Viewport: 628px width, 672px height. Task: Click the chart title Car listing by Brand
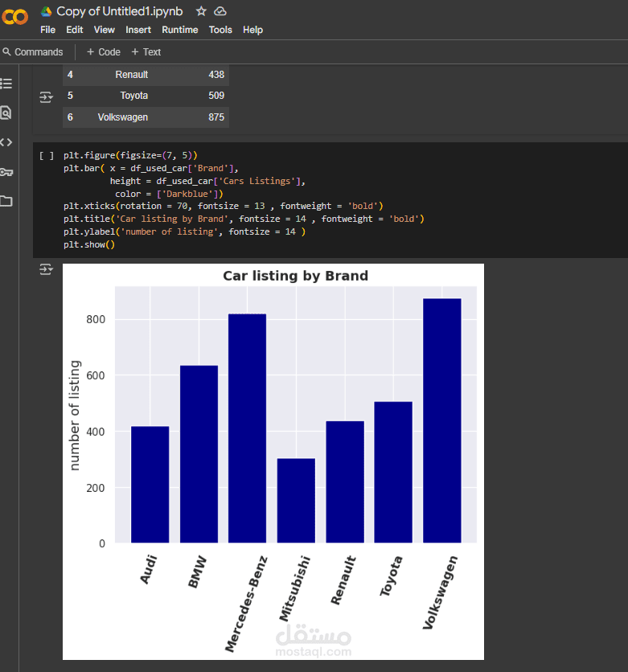click(x=295, y=276)
